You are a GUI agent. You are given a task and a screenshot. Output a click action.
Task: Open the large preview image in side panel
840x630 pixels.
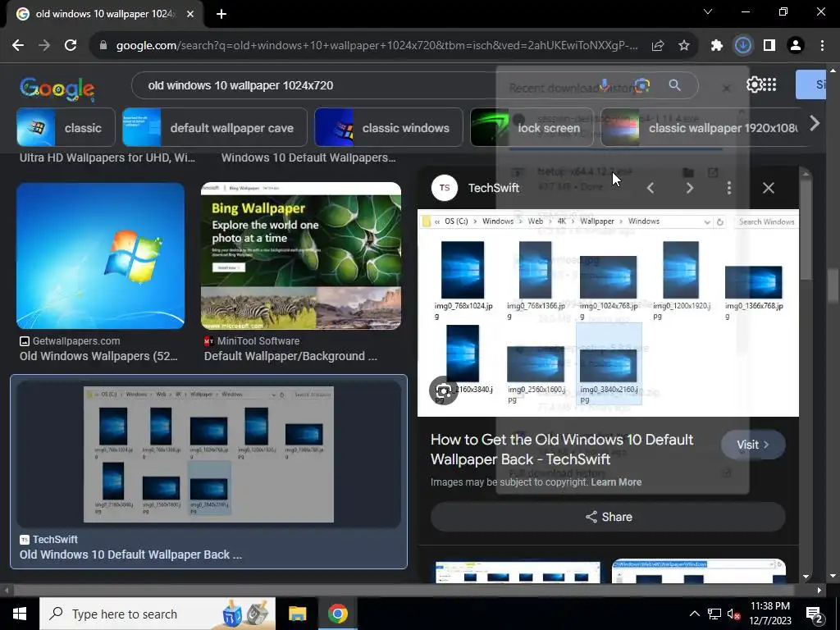coord(608,313)
